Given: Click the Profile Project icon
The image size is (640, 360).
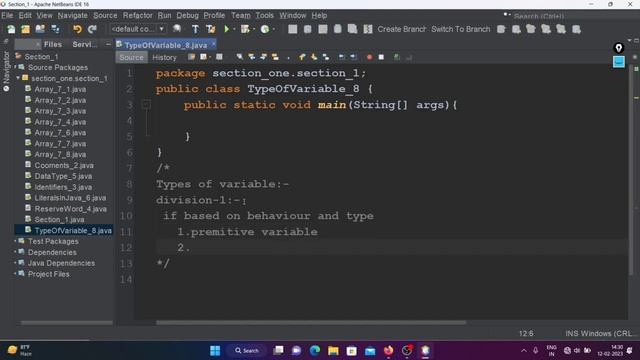Looking at the screenshot, I should point(265,29).
